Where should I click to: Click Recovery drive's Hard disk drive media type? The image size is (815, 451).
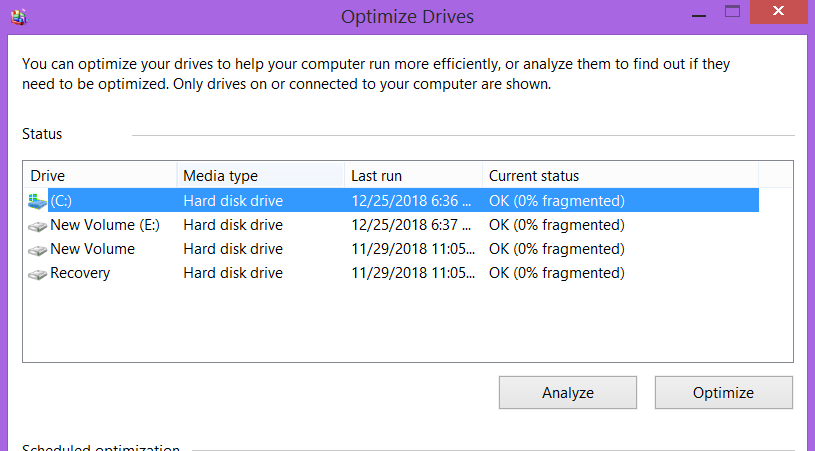(x=233, y=273)
